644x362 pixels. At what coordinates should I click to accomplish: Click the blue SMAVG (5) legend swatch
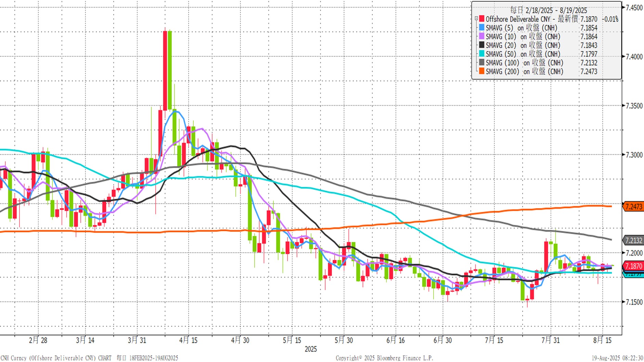pyautogui.click(x=482, y=28)
